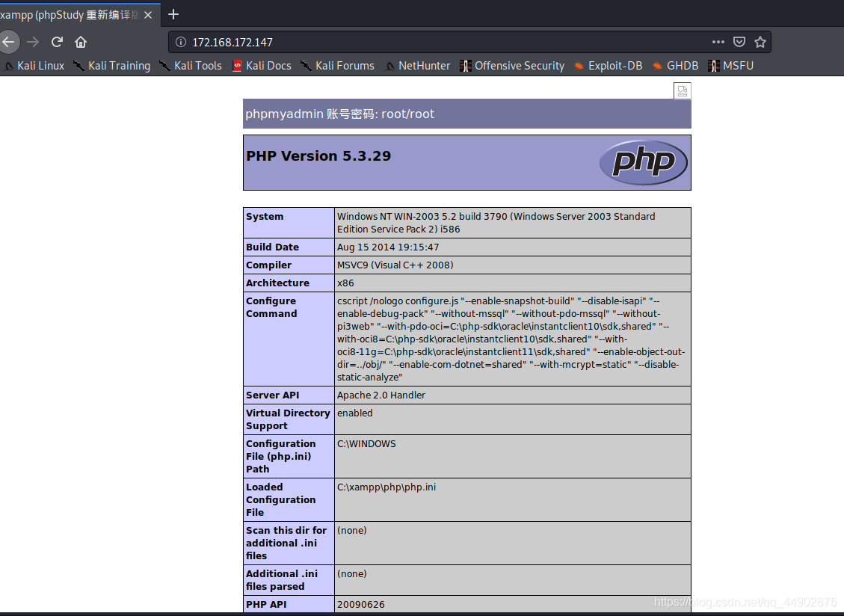This screenshot has height=616, width=844.
Task: Close the xampp (phpStudy) tab
Action: [x=148, y=15]
